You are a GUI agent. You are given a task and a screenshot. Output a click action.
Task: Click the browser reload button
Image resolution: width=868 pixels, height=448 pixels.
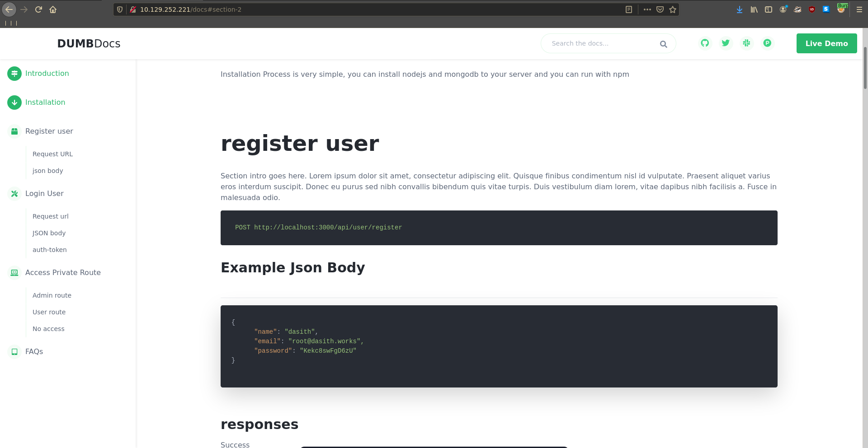point(38,9)
